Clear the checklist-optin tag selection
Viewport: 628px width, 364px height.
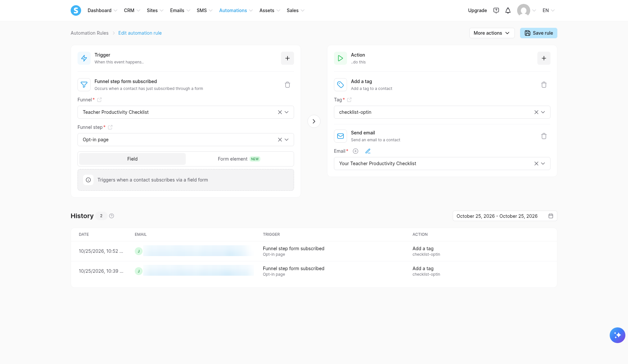536,112
